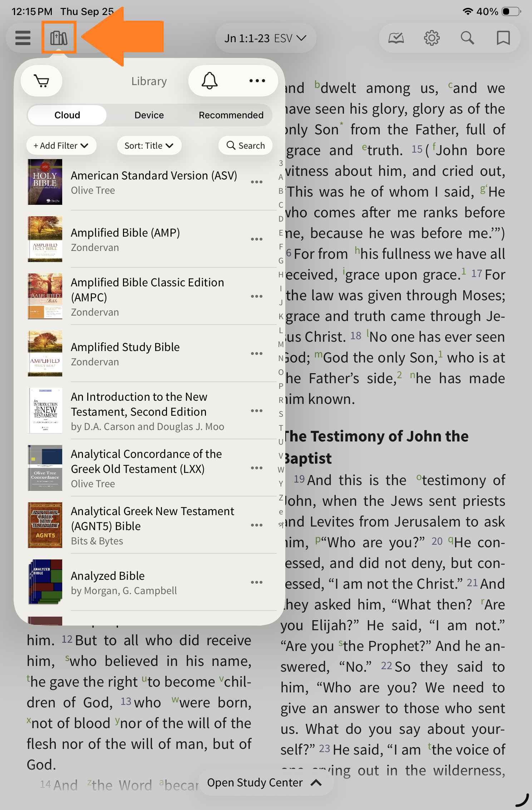Switch to the Cloud segment
532x810 pixels.
pos(67,115)
